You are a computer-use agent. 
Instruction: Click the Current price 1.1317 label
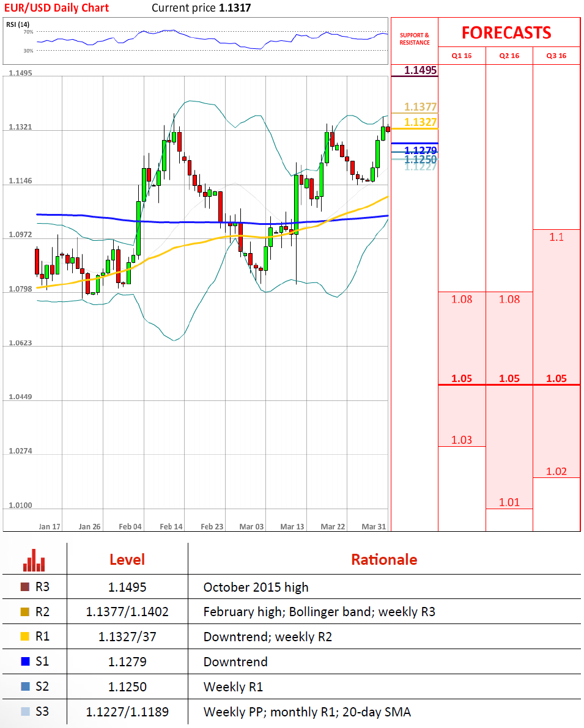click(x=201, y=8)
